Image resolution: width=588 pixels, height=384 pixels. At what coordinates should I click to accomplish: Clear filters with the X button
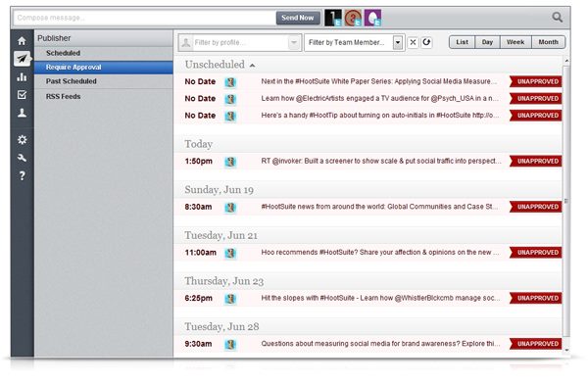(413, 42)
